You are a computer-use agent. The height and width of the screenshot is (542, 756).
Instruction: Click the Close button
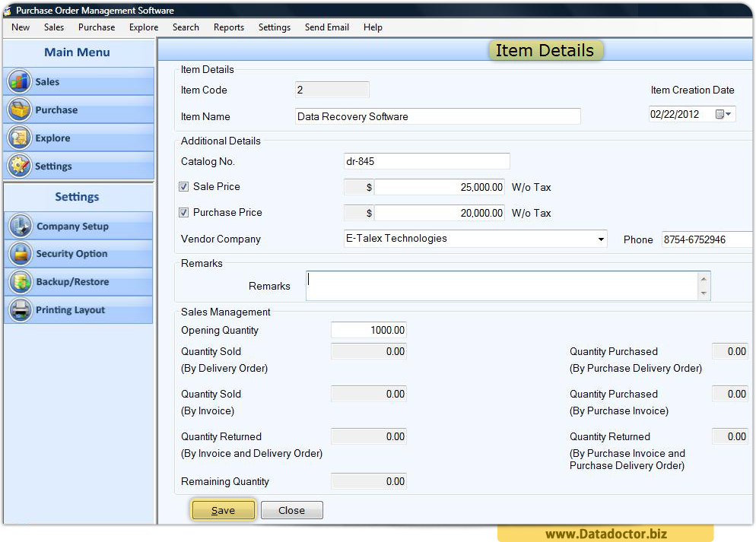coord(291,510)
